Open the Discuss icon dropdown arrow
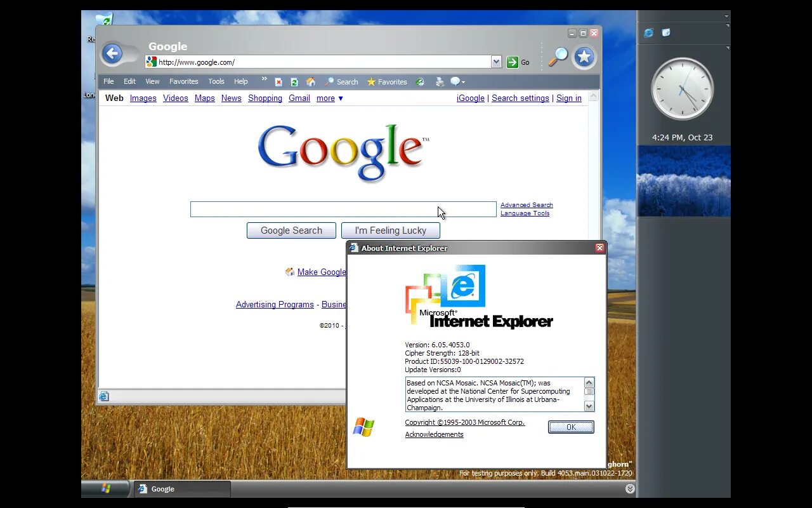Screen dimensions: 812x508 [463, 82]
